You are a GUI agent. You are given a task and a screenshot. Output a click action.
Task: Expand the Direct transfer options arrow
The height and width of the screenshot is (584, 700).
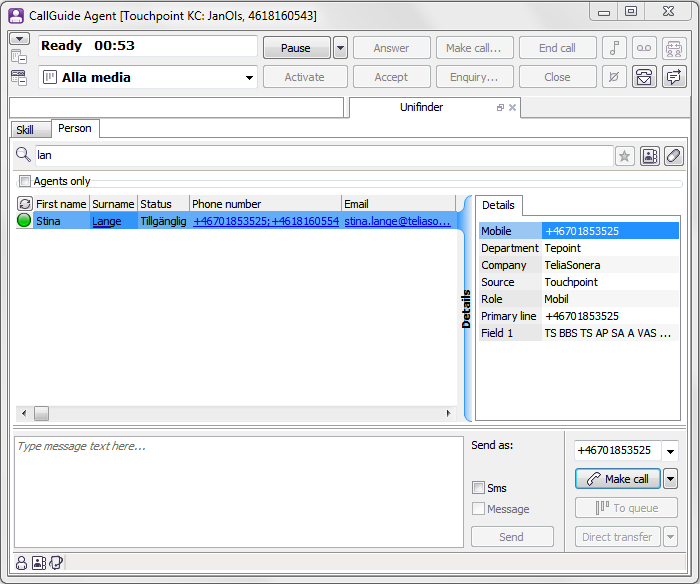click(x=671, y=537)
